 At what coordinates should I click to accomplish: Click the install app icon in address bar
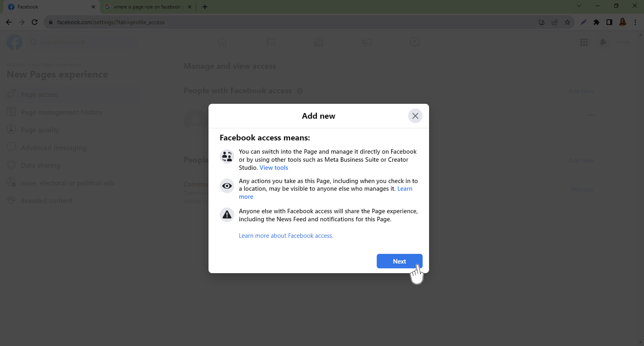pyautogui.click(x=542, y=22)
